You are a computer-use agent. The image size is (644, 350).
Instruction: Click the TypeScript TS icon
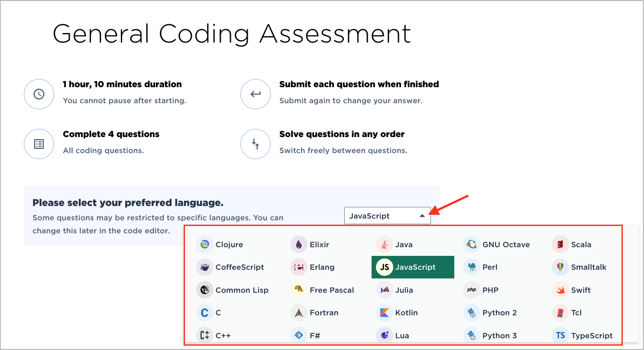(x=560, y=335)
